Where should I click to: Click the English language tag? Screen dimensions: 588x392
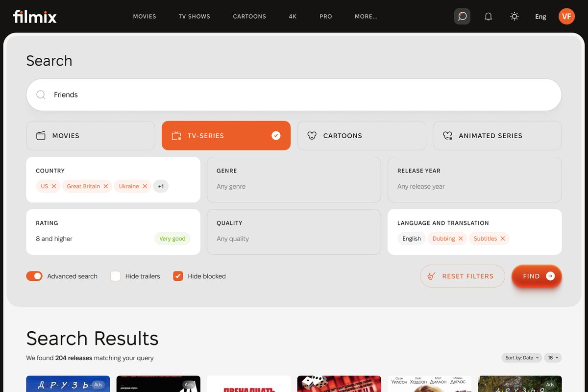pos(412,239)
